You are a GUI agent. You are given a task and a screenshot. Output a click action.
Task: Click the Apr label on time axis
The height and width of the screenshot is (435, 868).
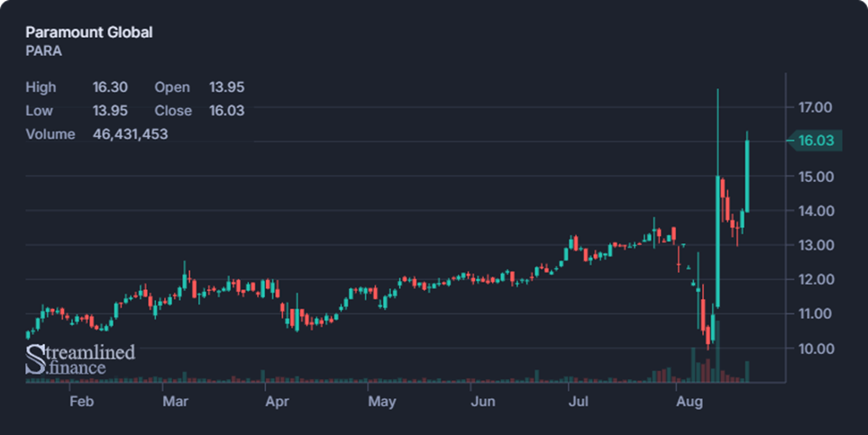point(277,402)
